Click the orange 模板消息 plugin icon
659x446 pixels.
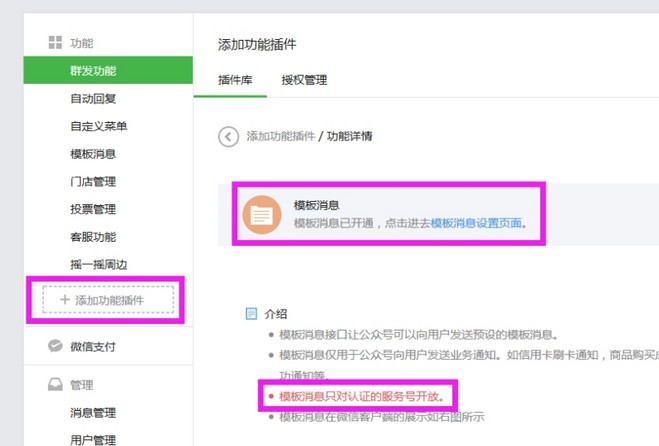262,215
